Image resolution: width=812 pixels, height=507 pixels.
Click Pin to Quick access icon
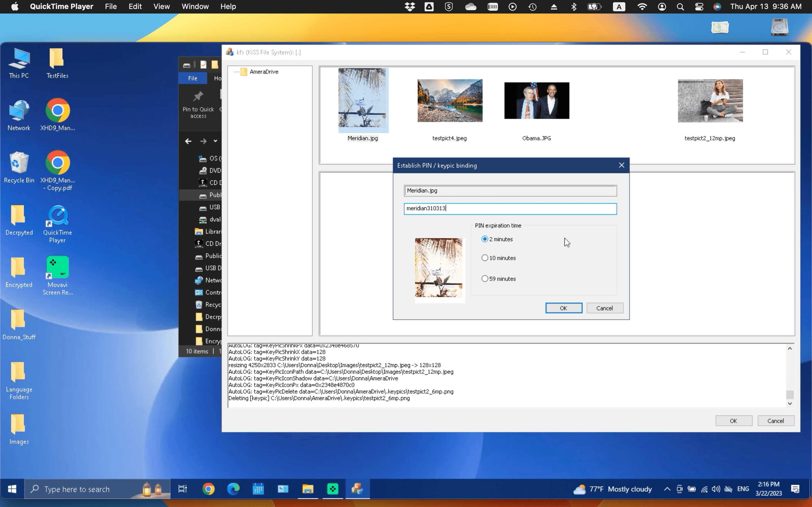(198, 97)
